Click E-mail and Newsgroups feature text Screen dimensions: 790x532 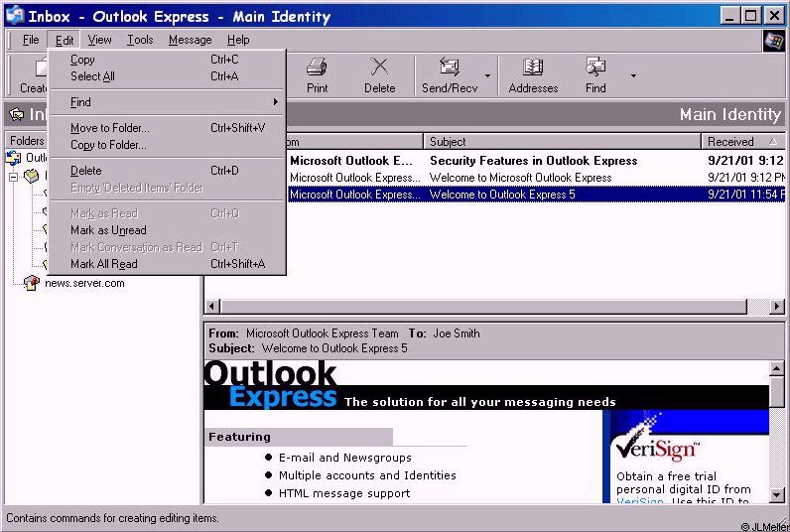(x=345, y=458)
